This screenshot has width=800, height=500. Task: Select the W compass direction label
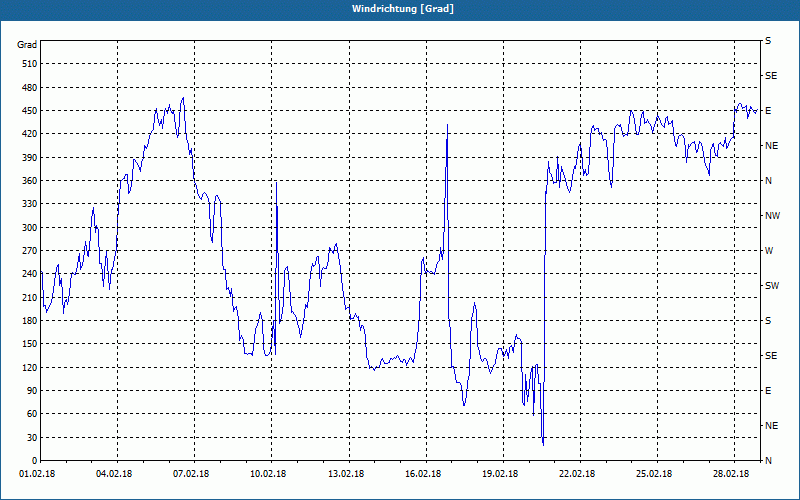(769, 251)
